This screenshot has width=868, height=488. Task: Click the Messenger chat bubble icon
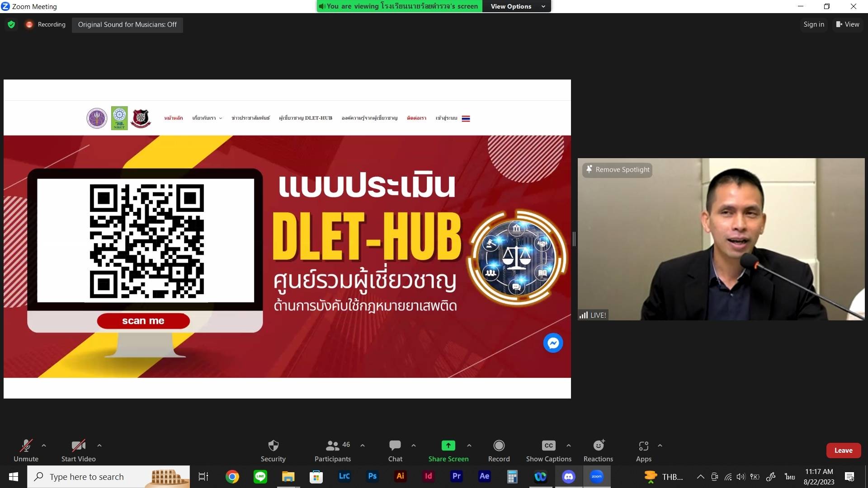click(553, 343)
